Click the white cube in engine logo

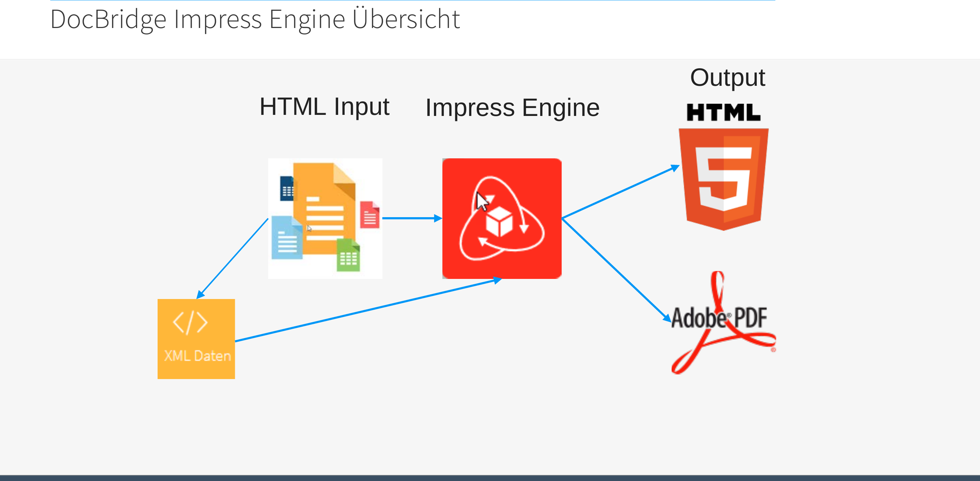499,222
